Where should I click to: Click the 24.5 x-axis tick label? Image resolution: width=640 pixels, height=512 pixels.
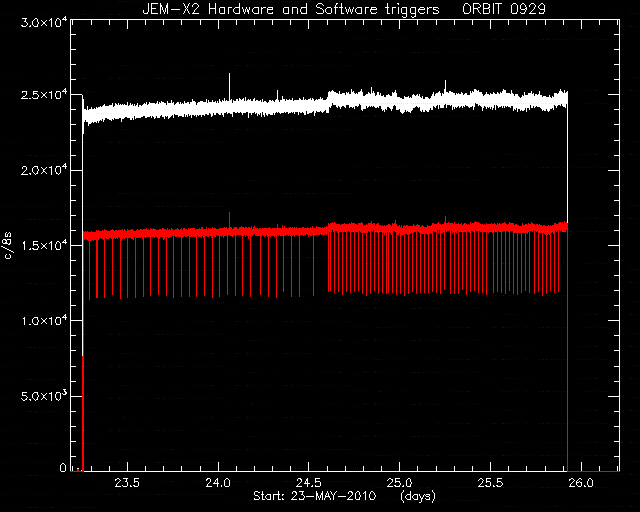pyautogui.click(x=309, y=483)
